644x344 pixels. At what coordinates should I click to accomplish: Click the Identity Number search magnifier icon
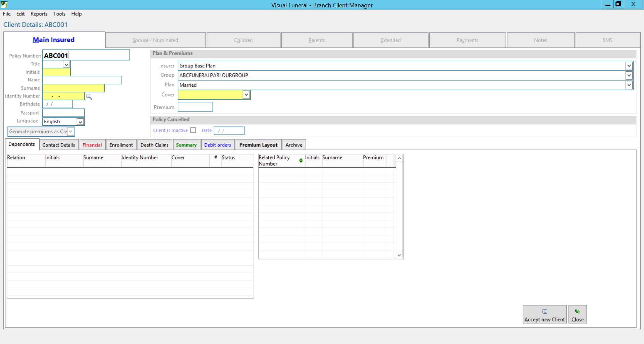point(89,96)
